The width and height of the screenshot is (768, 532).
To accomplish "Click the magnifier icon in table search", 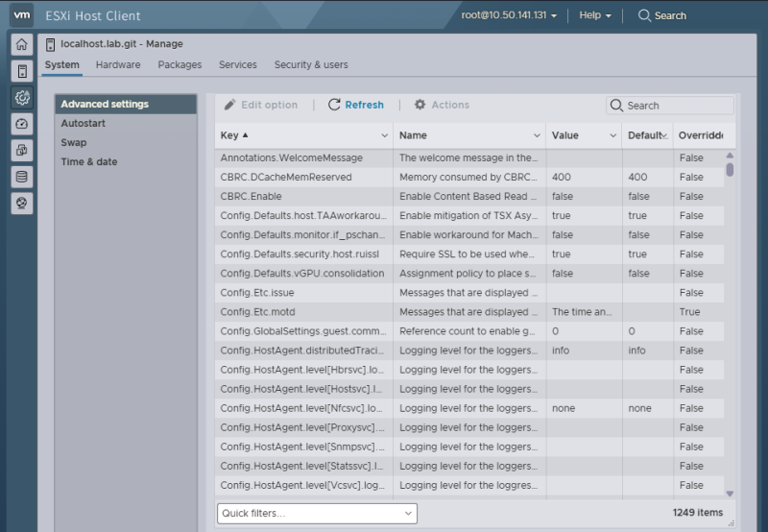I will point(616,106).
